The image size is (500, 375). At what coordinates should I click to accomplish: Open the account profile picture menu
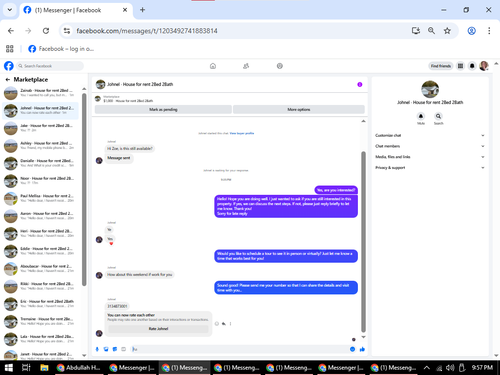(484, 66)
